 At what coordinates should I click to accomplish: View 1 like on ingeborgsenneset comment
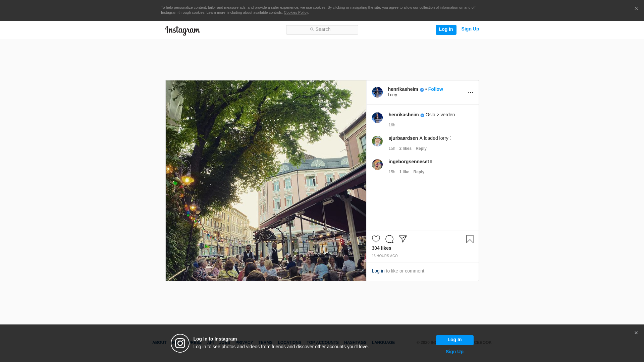[x=404, y=172]
